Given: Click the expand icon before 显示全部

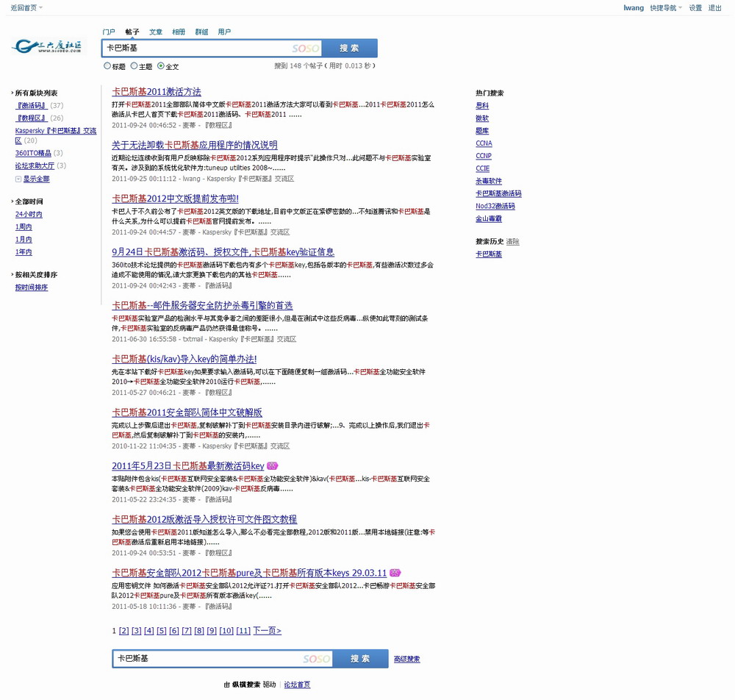Looking at the screenshot, I should click(x=18, y=179).
